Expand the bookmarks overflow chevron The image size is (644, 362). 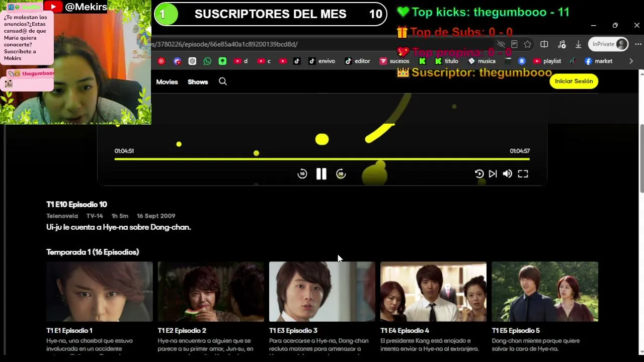click(631, 61)
